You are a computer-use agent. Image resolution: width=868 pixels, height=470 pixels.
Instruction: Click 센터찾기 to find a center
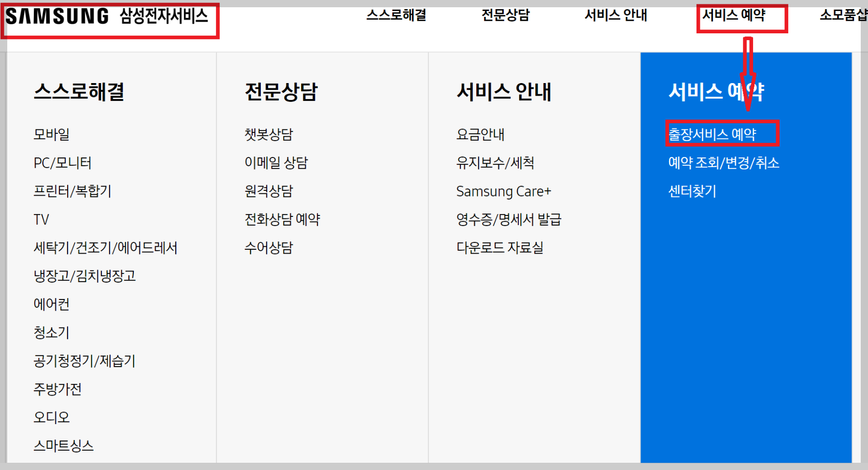[693, 191]
